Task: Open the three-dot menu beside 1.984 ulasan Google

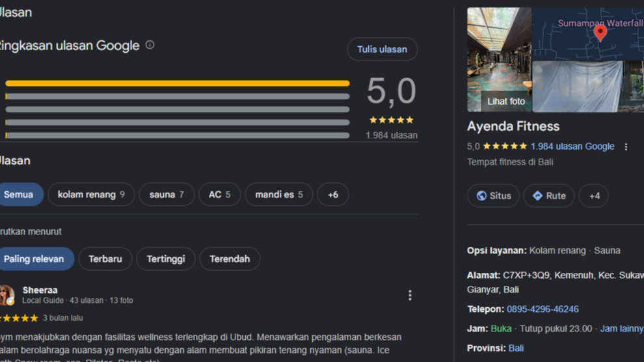Action: (x=626, y=146)
